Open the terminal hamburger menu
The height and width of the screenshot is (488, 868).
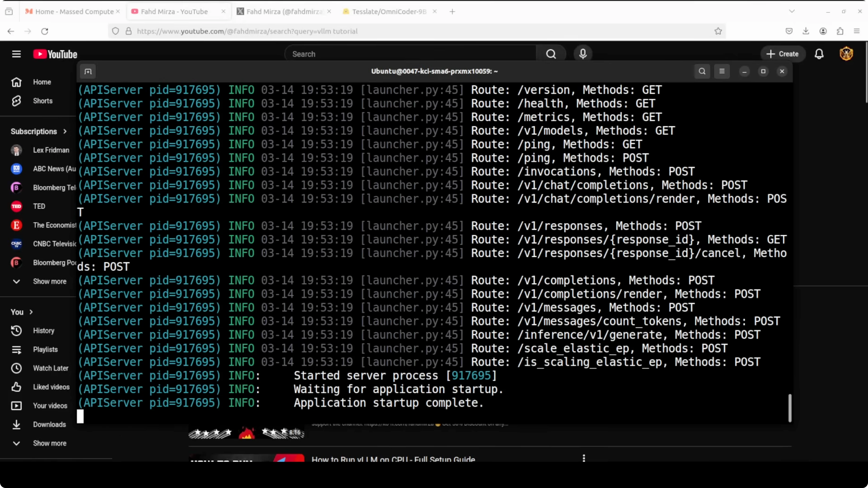tap(722, 71)
